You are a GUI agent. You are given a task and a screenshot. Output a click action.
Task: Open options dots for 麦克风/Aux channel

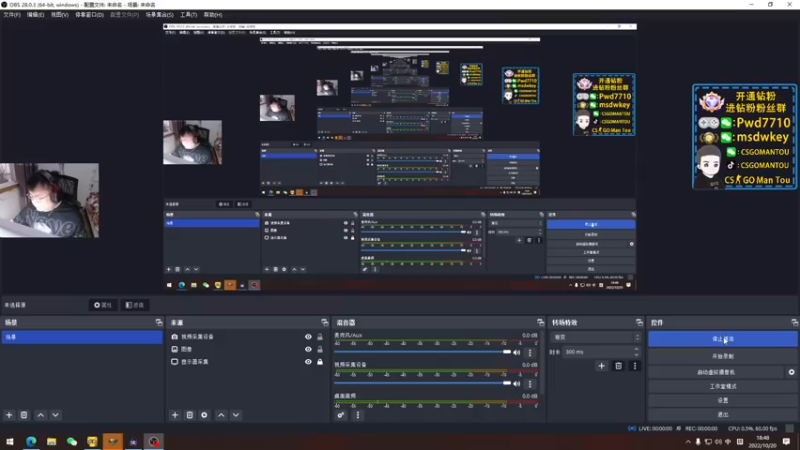click(530, 353)
